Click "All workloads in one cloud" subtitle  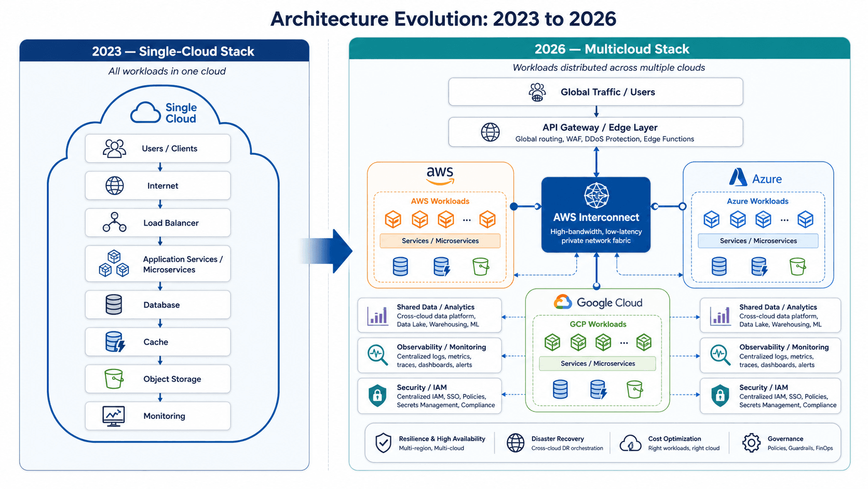tap(167, 71)
